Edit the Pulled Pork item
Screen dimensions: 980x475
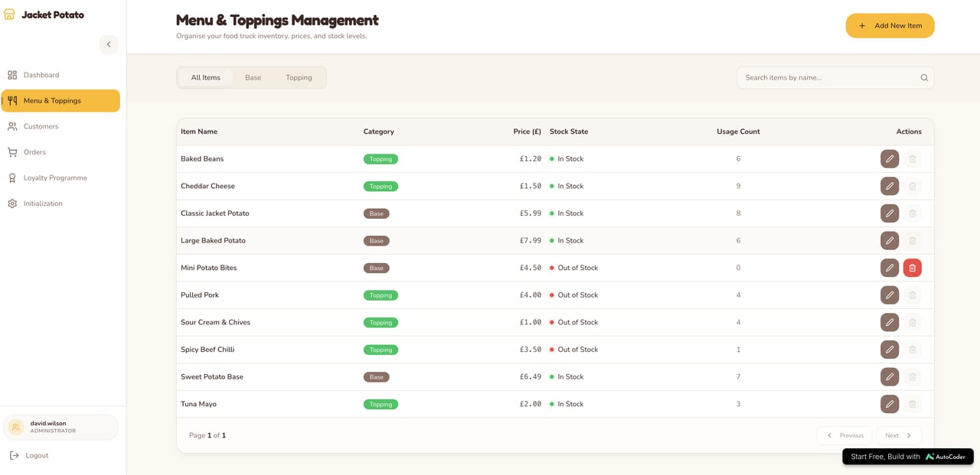[889, 295]
